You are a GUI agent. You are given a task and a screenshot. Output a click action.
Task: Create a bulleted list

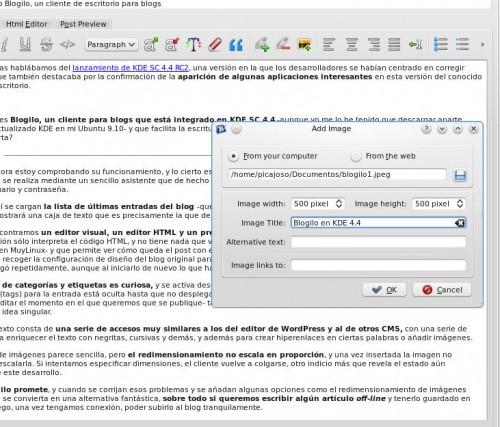click(440, 44)
